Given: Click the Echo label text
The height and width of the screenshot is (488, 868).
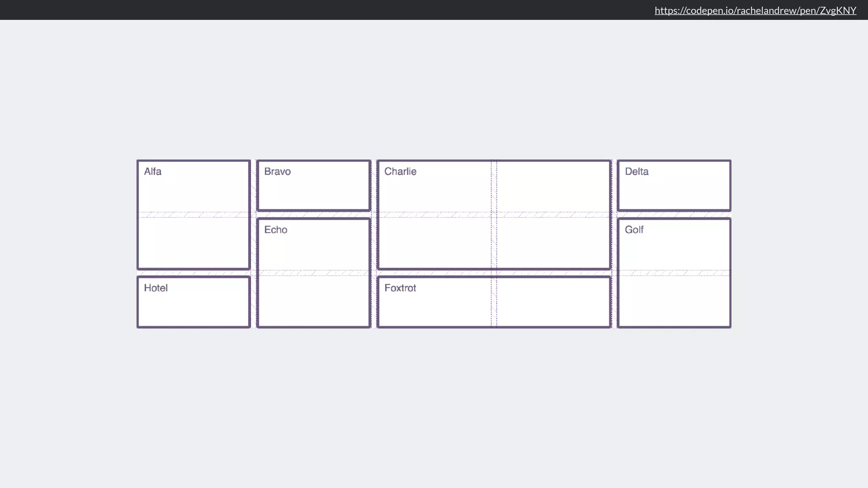Looking at the screenshot, I should coord(275,230).
